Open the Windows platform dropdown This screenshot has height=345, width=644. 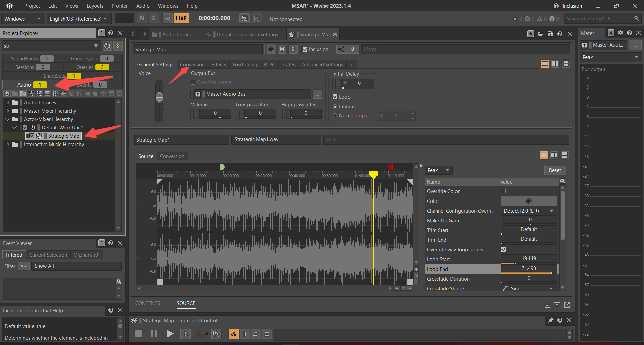[x=22, y=19]
